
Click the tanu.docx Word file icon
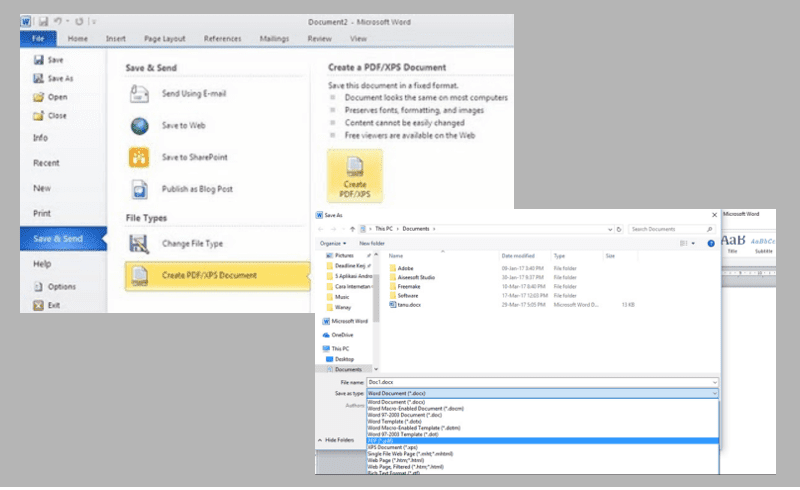[x=392, y=305]
